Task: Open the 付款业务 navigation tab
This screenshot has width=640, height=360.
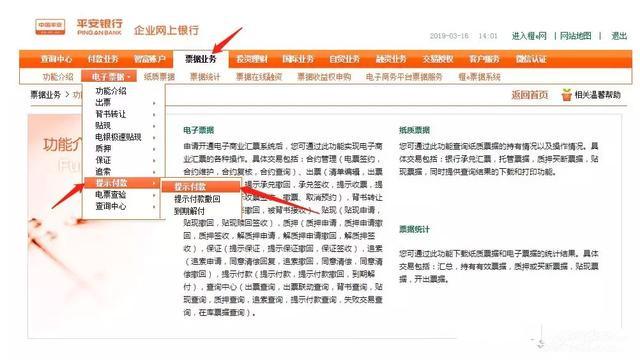Action: 103,59
